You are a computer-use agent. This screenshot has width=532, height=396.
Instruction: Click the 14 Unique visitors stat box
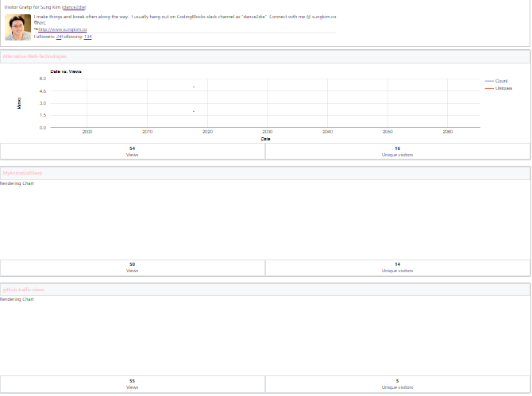tap(397, 267)
